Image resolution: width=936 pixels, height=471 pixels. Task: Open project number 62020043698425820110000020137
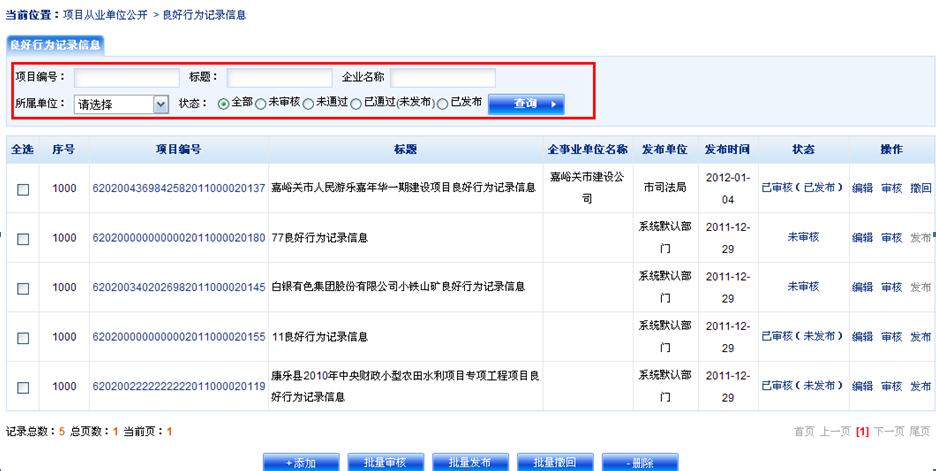coord(178,188)
